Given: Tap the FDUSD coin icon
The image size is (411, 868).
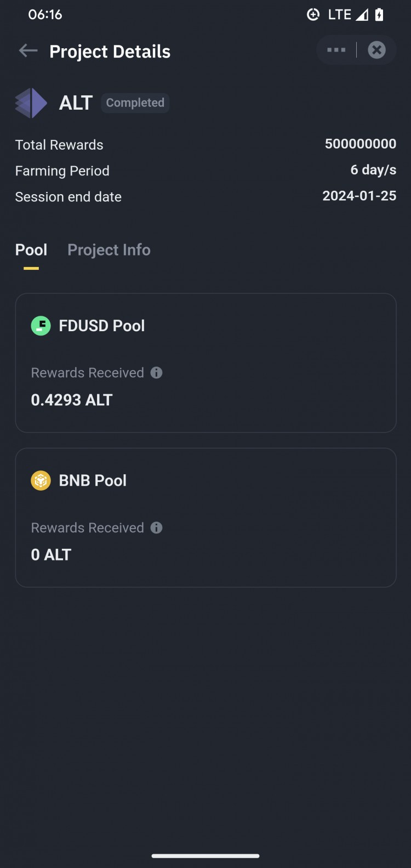Looking at the screenshot, I should (x=41, y=326).
